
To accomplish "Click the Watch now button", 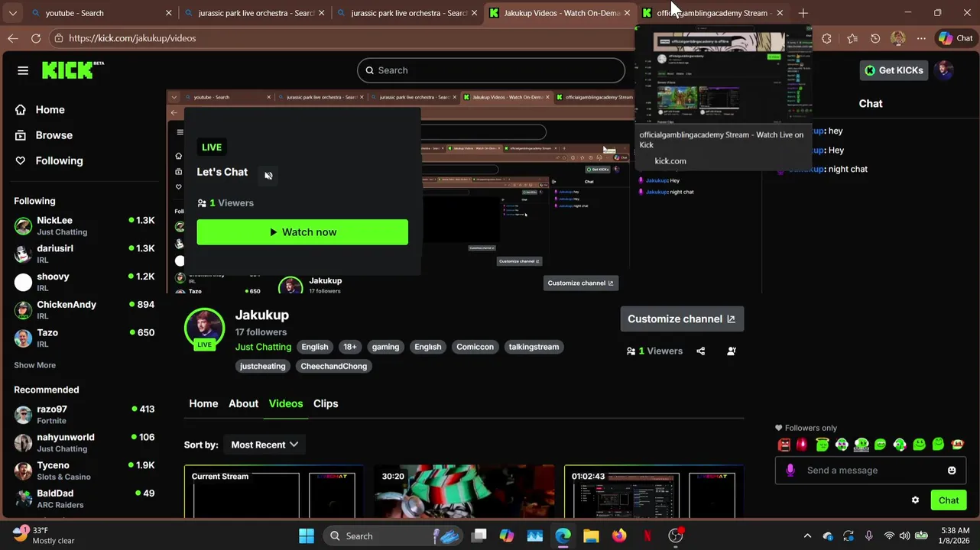I will coord(302,232).
